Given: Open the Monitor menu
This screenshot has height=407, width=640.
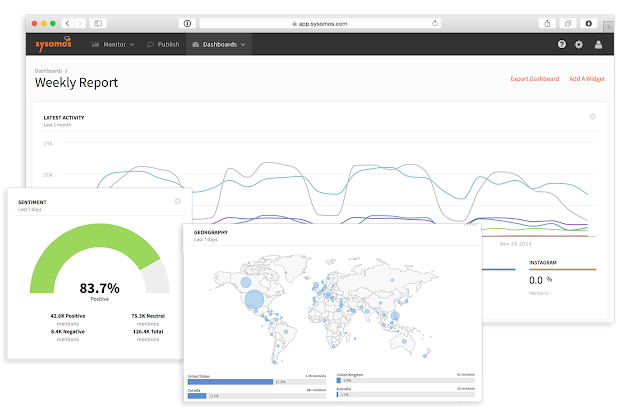Looking at the screenshot, I should pyautogui.click(x=113, y=44).
